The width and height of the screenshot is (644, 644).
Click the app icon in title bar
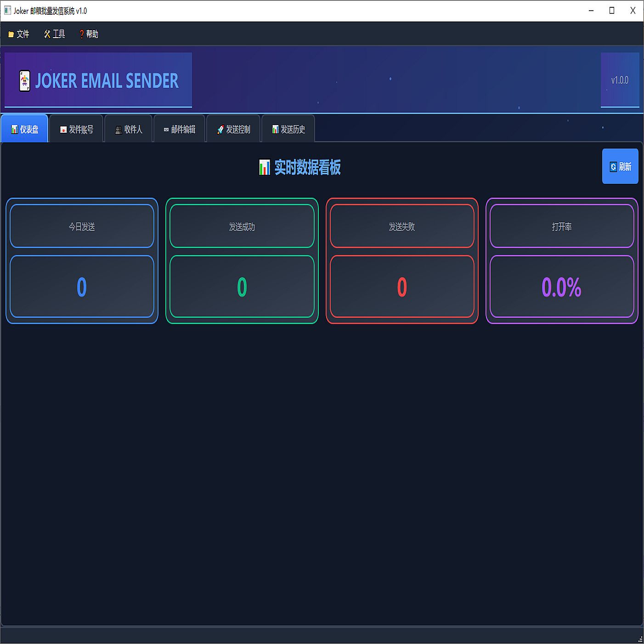(x=7, y=11)
